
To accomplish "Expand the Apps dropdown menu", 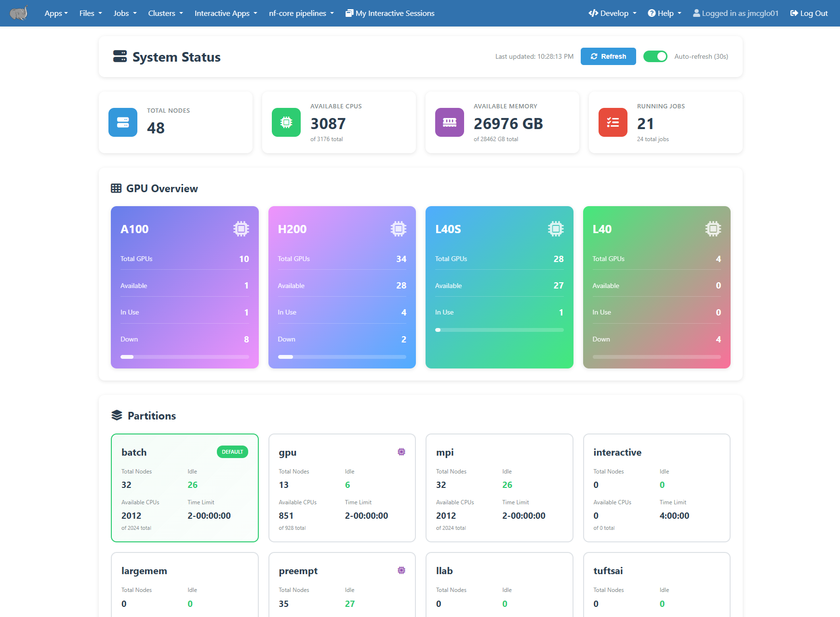I will coord(56,13).
